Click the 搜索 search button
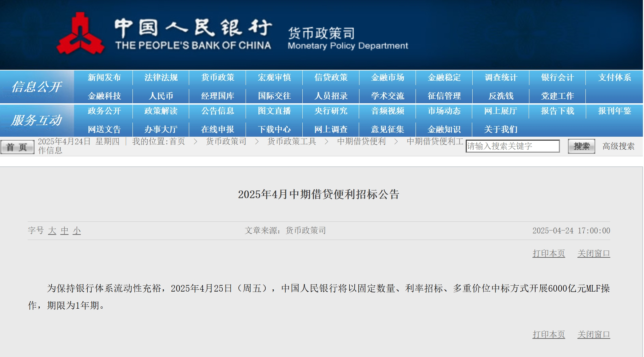Screen dimensions: 644x357 pyautogui.click(x=581, y=146)
